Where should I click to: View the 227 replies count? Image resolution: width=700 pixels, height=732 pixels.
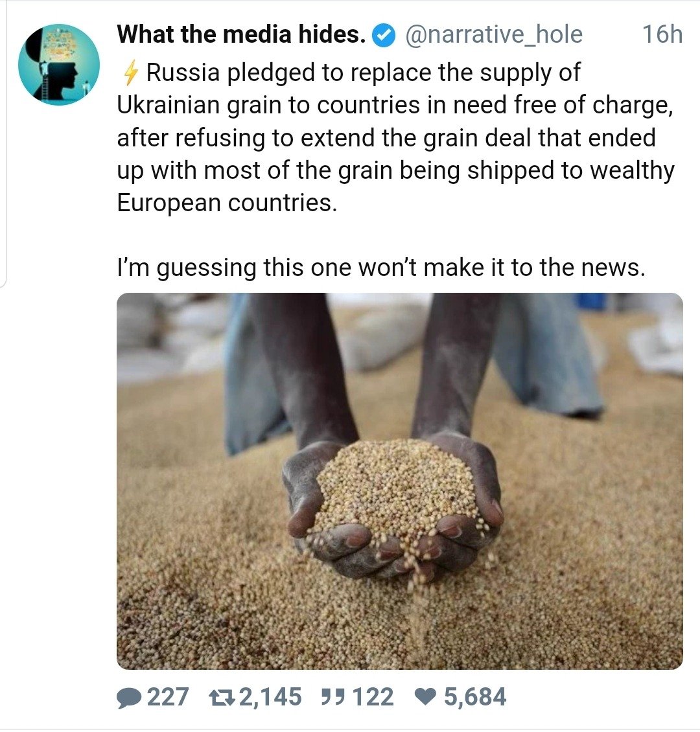pos(168,698)
